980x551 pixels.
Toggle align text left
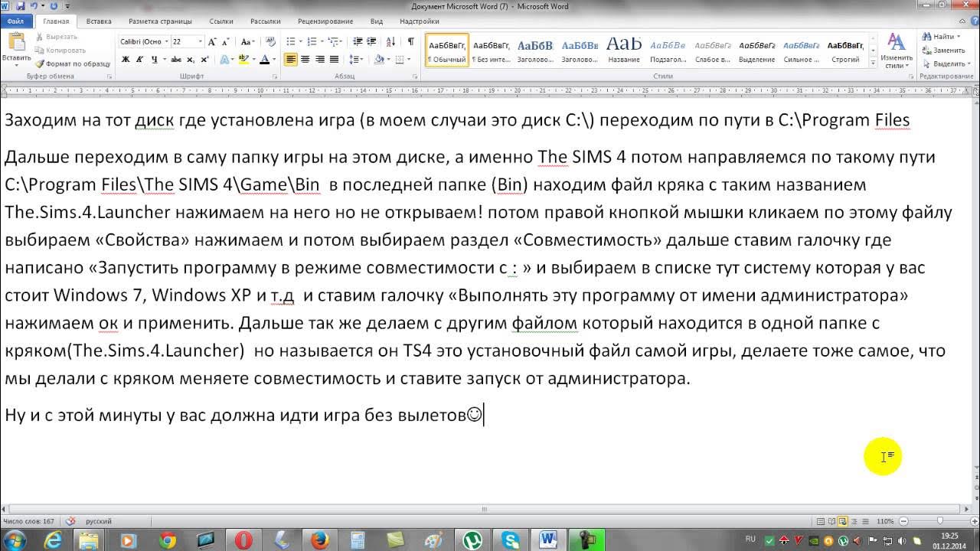click(291, 60)
